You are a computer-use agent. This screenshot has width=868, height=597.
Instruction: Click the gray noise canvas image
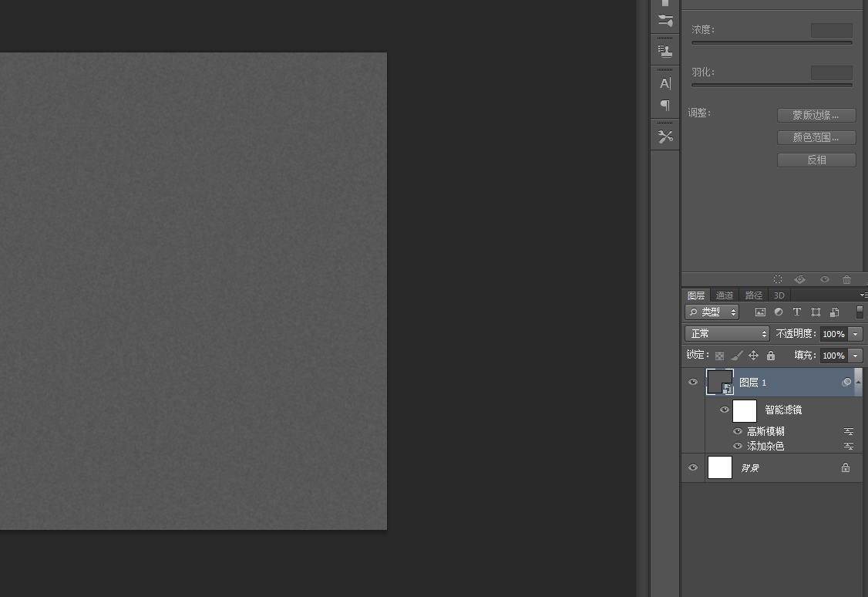[x=193, y=292]
